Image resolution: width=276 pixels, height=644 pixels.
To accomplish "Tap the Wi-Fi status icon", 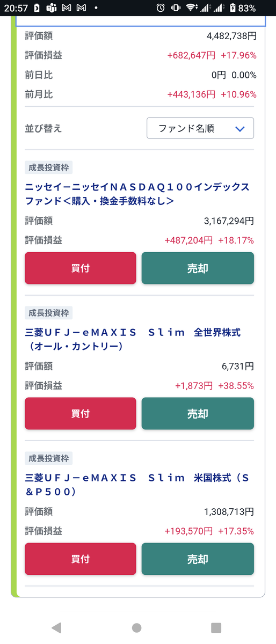I will pos(191,8).
